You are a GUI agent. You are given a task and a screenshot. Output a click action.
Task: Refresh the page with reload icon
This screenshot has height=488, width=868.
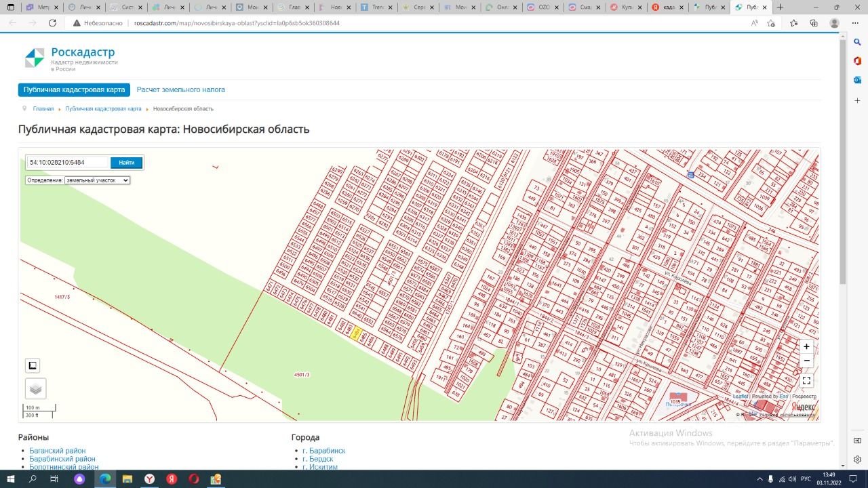click(x=52, y=23)
